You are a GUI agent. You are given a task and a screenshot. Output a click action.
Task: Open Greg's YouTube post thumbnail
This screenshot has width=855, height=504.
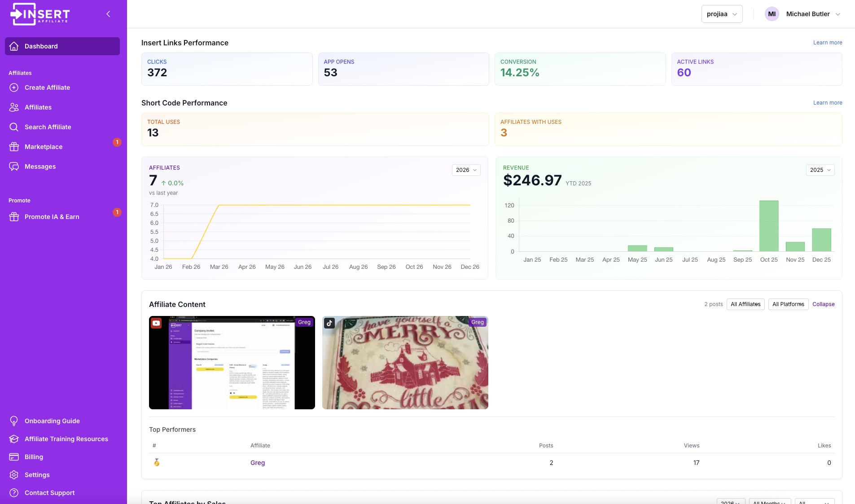[x=232, y=363]
